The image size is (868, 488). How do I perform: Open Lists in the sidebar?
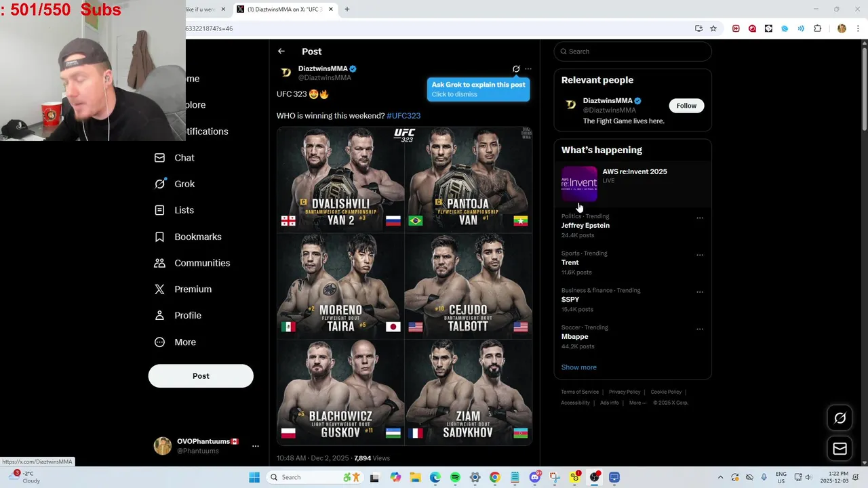click(174, 210)
